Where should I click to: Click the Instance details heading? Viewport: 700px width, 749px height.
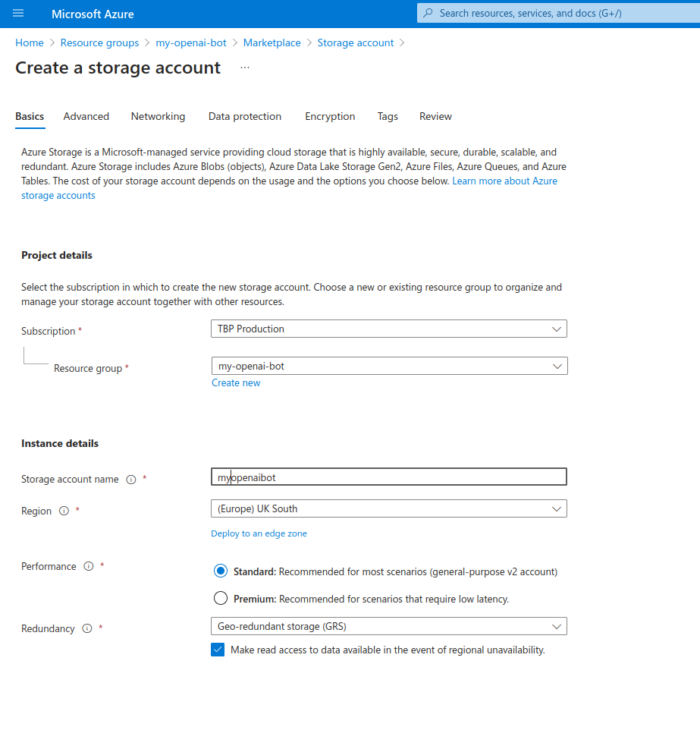[60, 444]
